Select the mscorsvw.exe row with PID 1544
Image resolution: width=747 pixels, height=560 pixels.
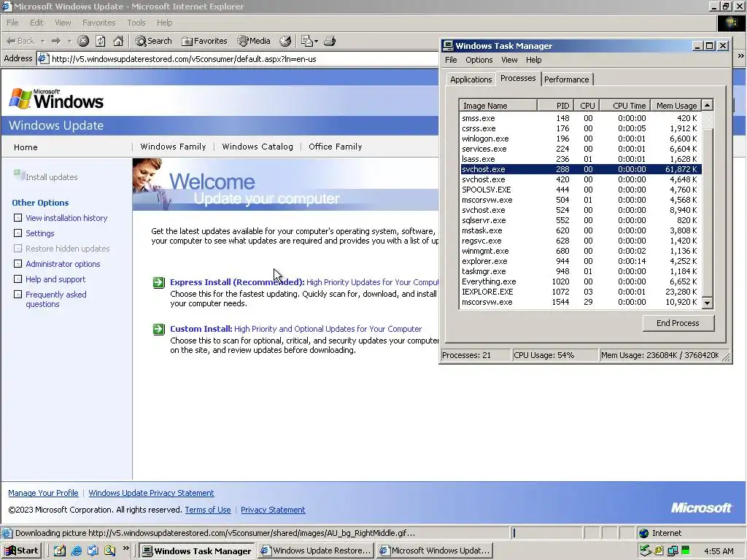tap(580, 302)
